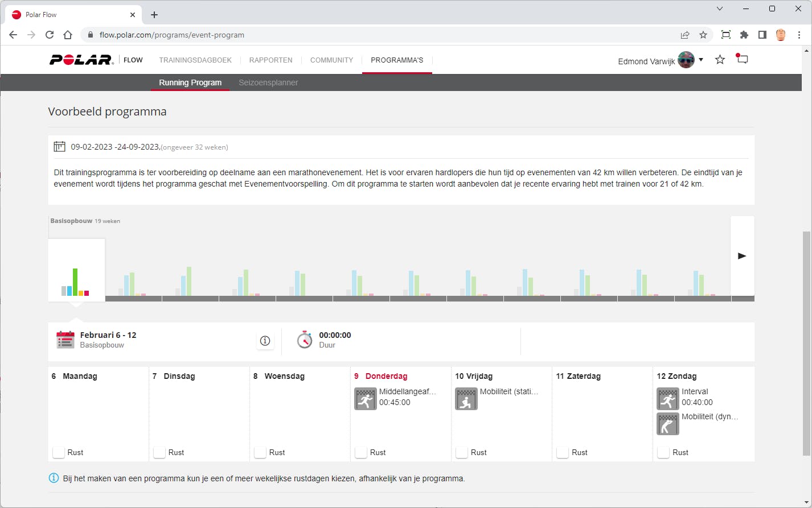This screenshot has width=812, height=508.
Task: Open the Trainingsdagboek menu
Action: tap(195, 60)
